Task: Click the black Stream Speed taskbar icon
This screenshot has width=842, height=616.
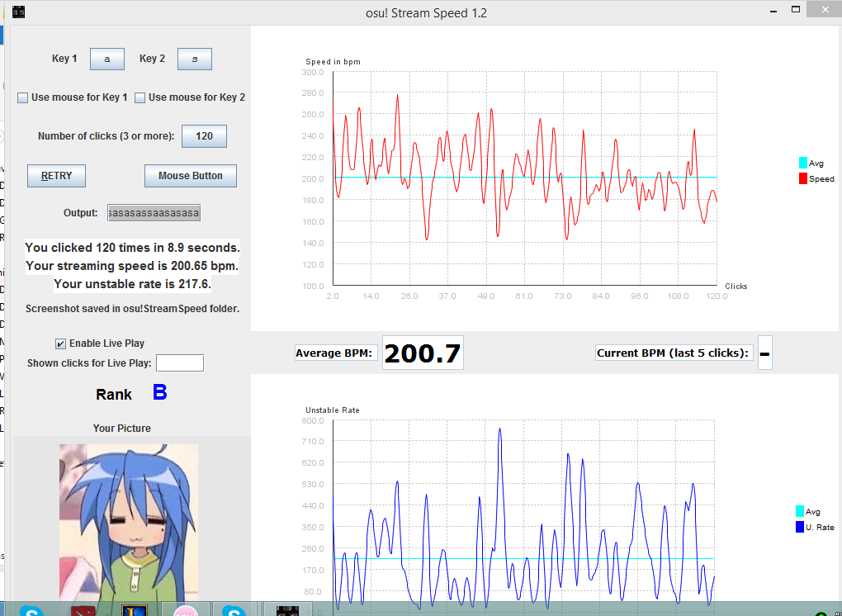Action: coord(287,610)
